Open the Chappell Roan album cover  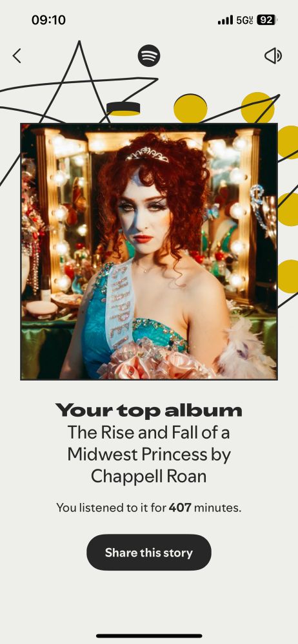coord(149,251)
